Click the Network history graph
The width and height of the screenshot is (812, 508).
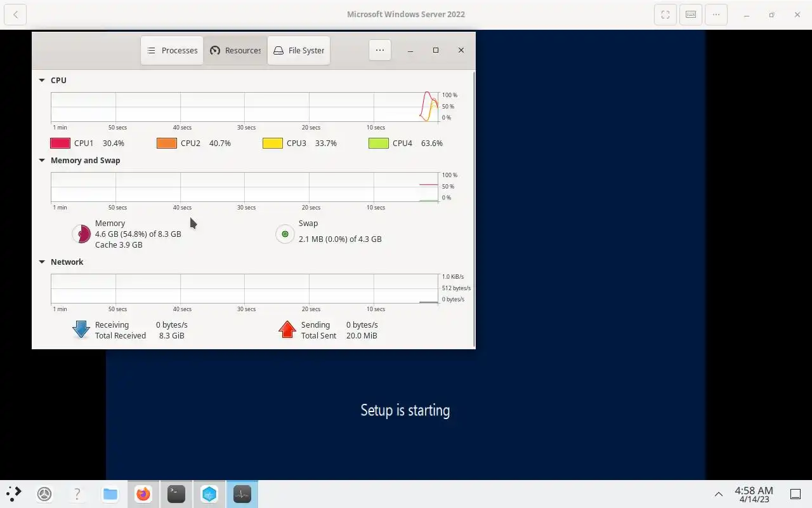coord(245,288)
